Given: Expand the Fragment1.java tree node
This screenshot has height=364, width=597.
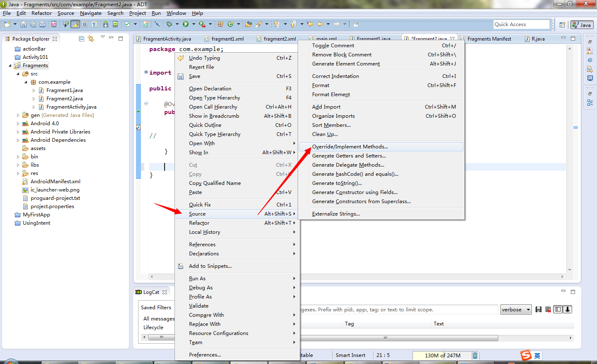Looking at the screenshot, I should [34, 90].
